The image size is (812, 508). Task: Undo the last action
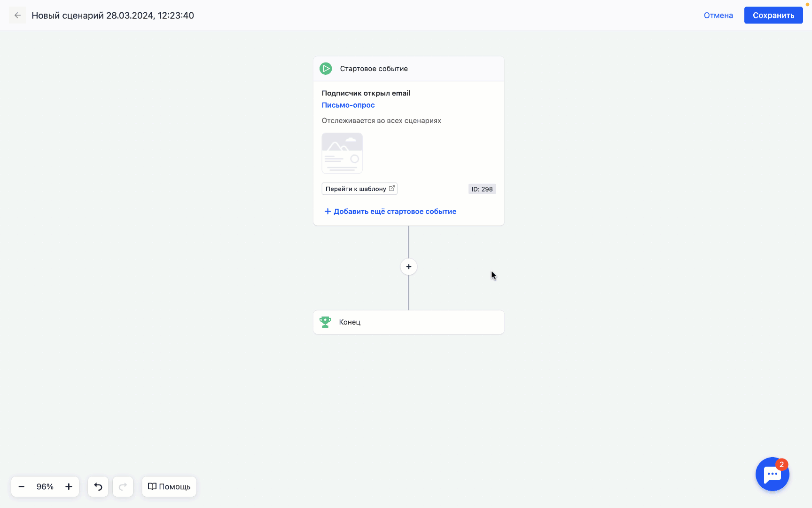98,486
